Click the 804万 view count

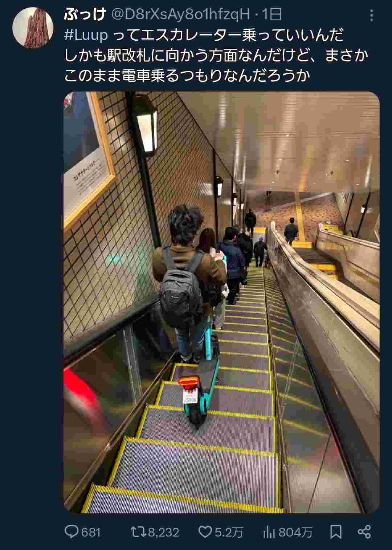click(x=295, y=533)
